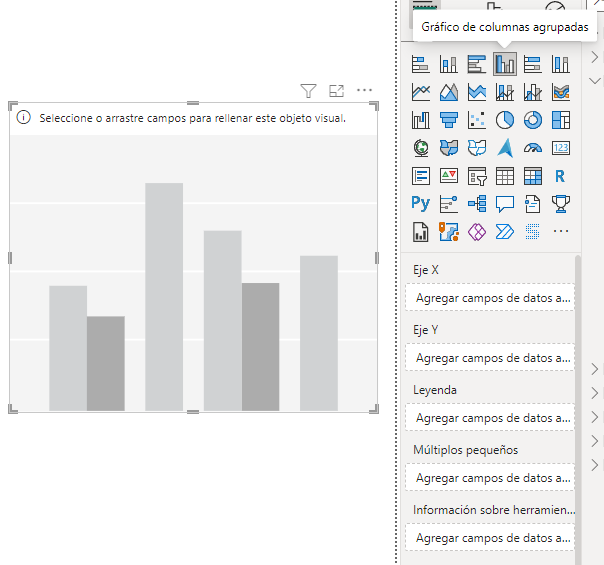Pick the Q&A speech bubble visual
This screenshot has height=565, width=604.
pos(505,204)
